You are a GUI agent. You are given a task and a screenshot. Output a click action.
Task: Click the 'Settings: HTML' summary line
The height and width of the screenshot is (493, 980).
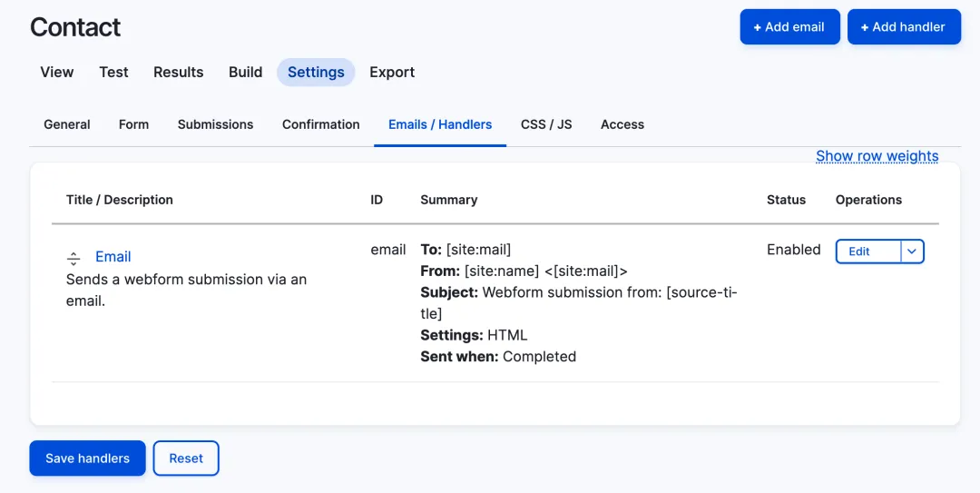click(x=474, y=335)
